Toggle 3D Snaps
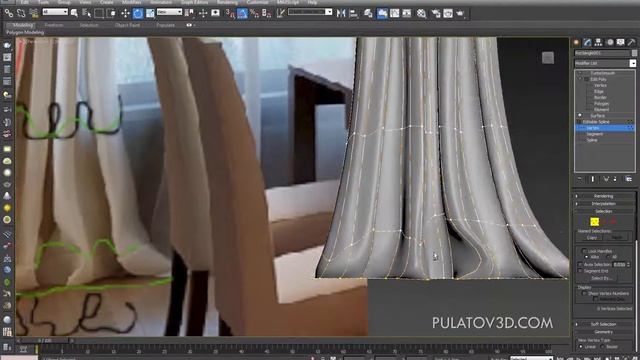 230,13
